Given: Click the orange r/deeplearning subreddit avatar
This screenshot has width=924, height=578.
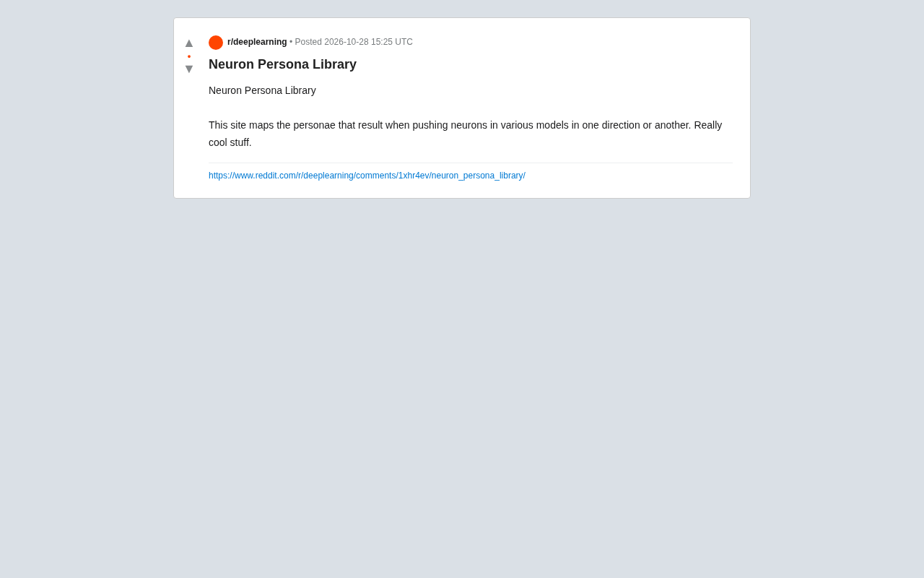Looking at the screenshot, I should click(216, 43).
